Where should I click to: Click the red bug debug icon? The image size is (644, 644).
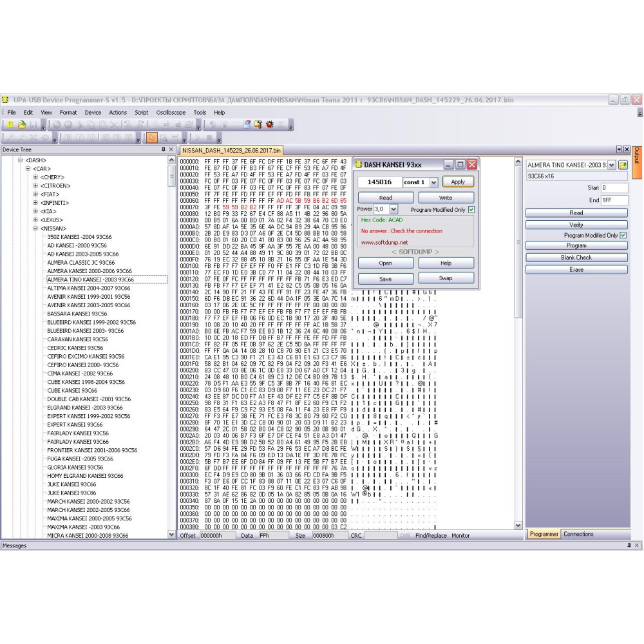269,124
